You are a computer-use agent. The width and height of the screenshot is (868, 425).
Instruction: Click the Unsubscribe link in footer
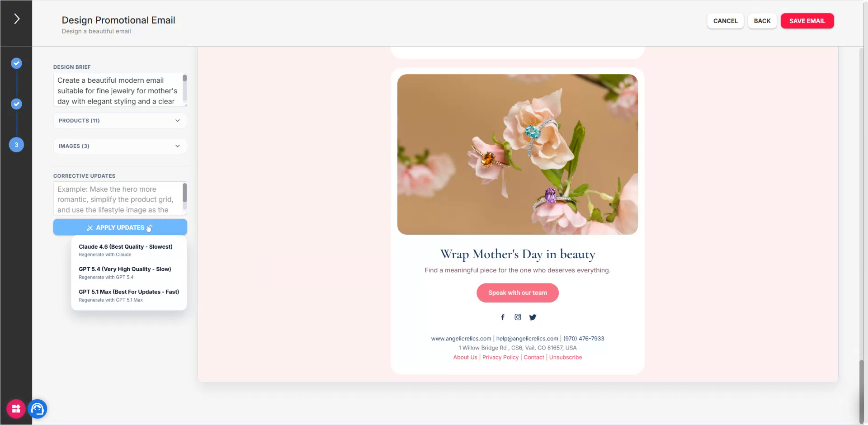[x=566, y=357]
